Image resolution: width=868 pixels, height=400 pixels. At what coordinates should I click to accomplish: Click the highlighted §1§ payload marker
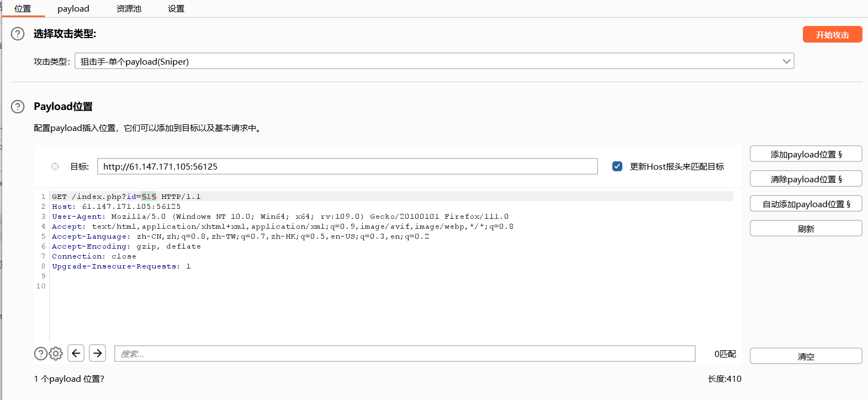pyautogui.click(x=149, y=197)
